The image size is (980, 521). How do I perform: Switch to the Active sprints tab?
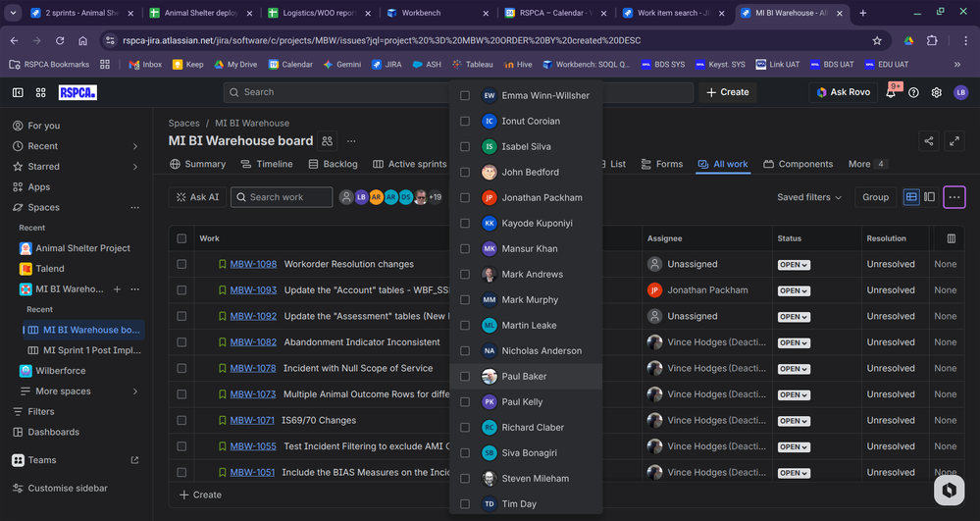[410, 164]
